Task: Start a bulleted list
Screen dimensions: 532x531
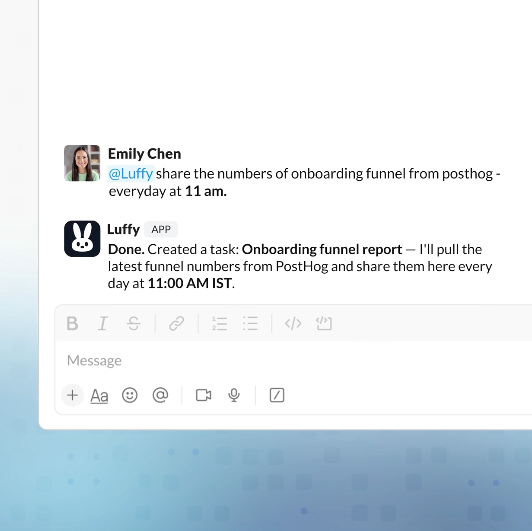Action: pyautogui.click(x=250, y=323)
